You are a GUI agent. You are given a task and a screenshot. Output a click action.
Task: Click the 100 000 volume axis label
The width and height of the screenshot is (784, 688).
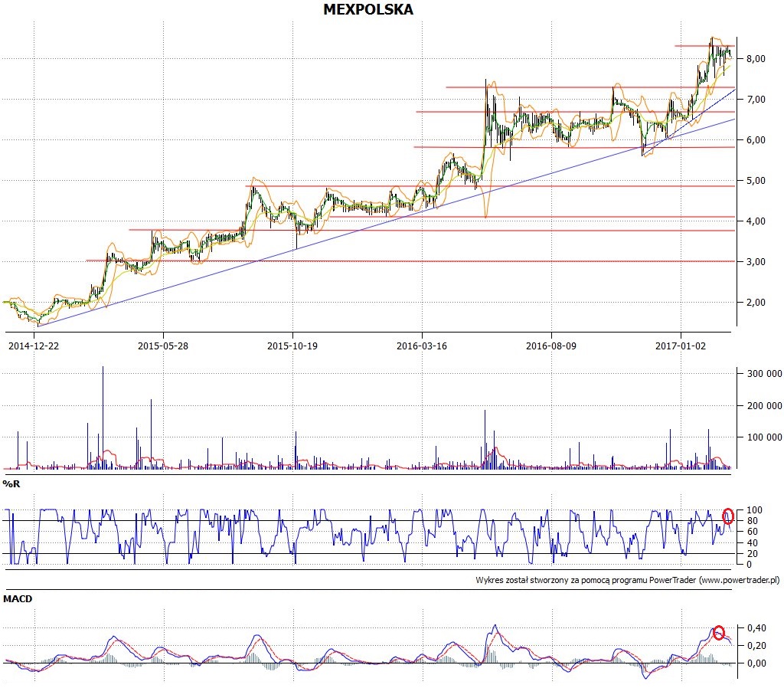[x=765, y=437]
